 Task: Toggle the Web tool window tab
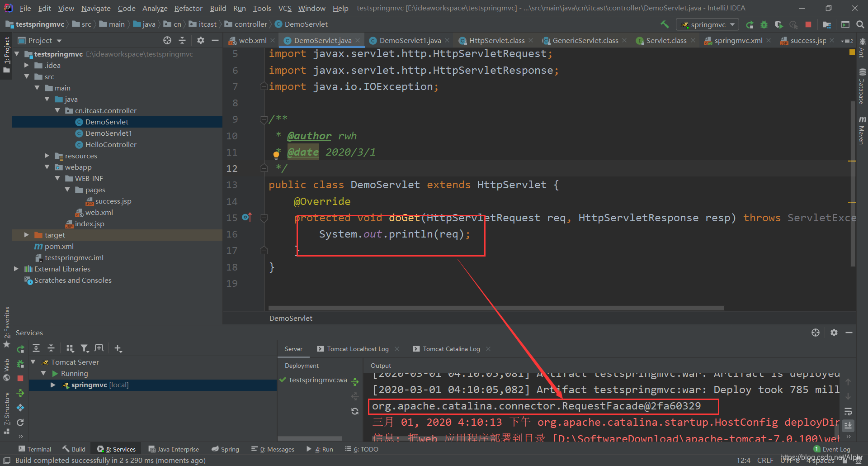[x=6, y=370]
